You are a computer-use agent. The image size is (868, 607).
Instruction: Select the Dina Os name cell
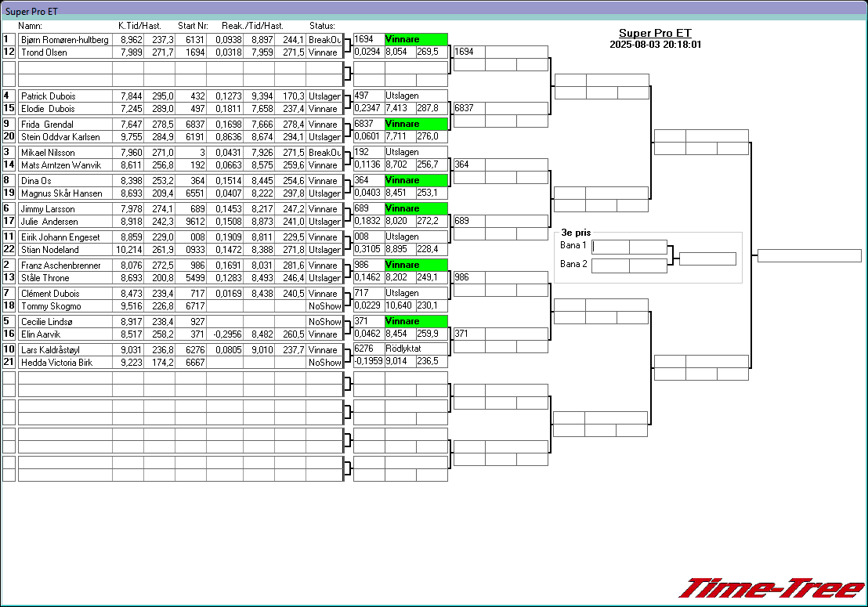click(x=65, y=181)
